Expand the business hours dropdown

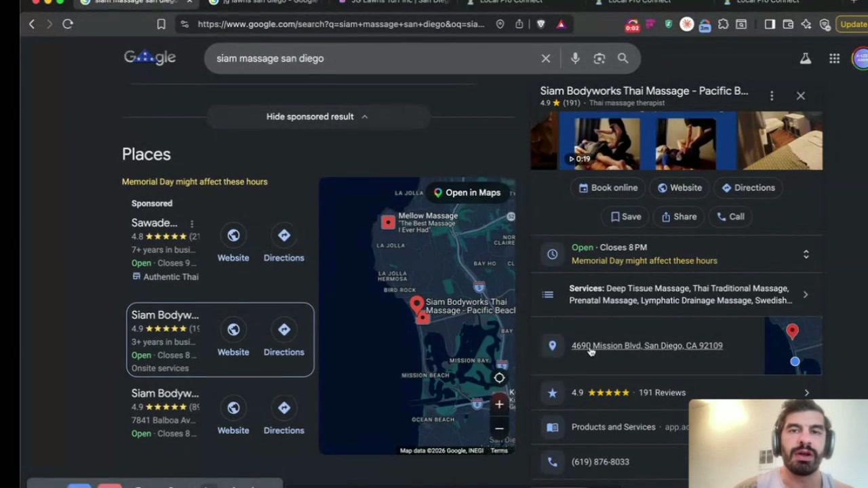pyautogui.click(x=806, y=254)
